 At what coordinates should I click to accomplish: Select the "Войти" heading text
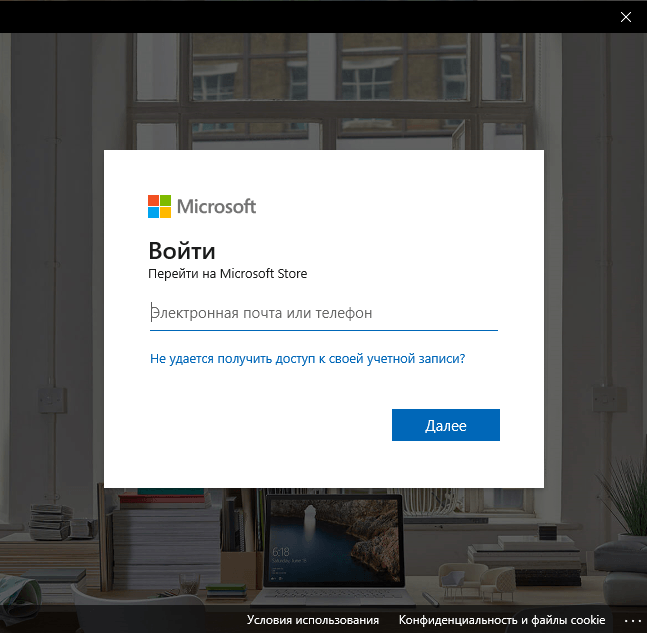(182, 250)
